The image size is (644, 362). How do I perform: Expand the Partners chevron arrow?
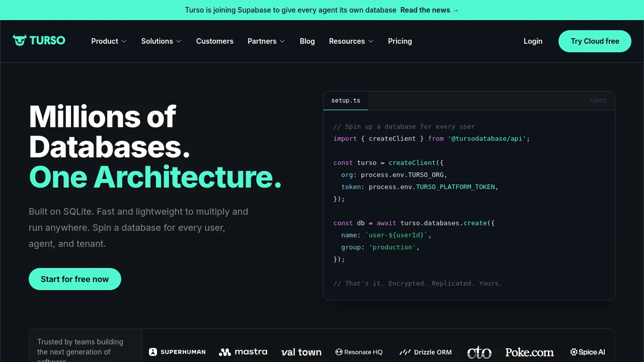tap(282, 41)
